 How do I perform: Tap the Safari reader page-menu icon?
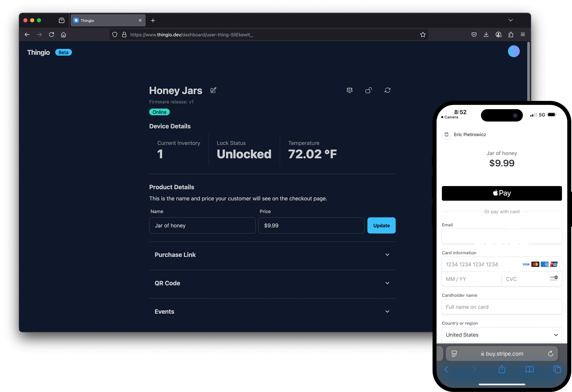[x=454, y=353]
